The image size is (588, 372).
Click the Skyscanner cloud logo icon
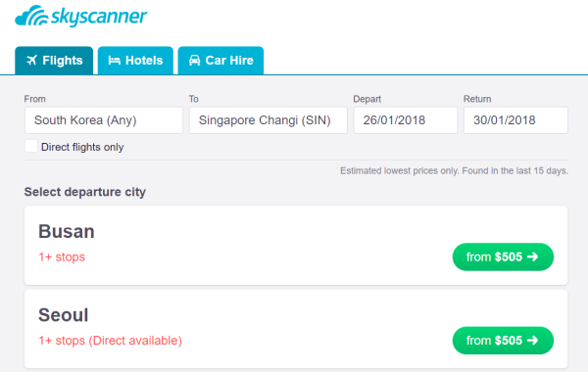click(x=31, y=16)
